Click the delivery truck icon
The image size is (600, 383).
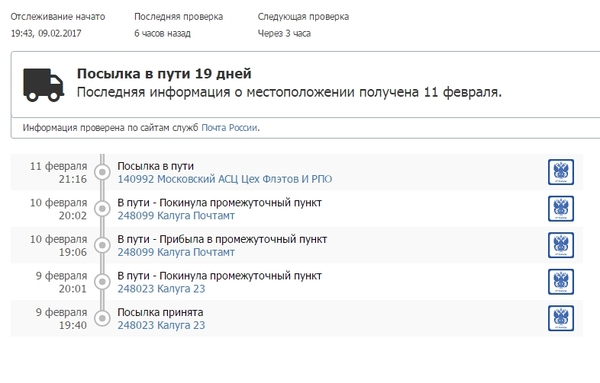[43, 85]
